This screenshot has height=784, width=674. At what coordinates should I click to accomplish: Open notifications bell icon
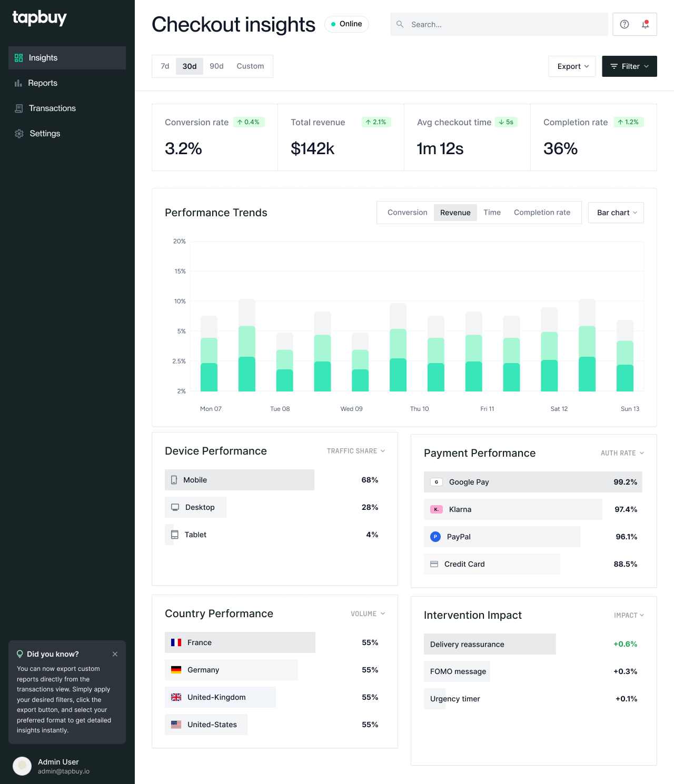click(646, 24)
